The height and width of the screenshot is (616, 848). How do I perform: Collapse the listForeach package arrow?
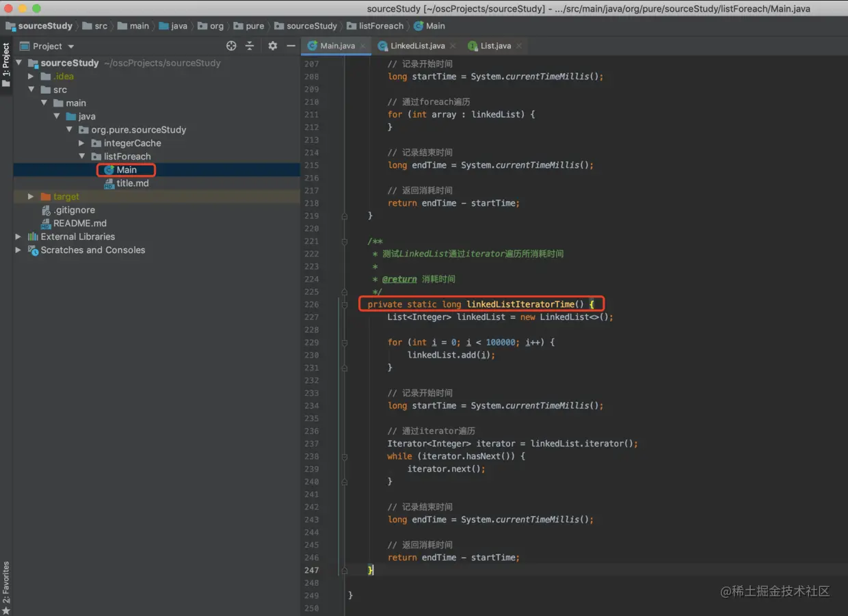(x=82, y=156)
